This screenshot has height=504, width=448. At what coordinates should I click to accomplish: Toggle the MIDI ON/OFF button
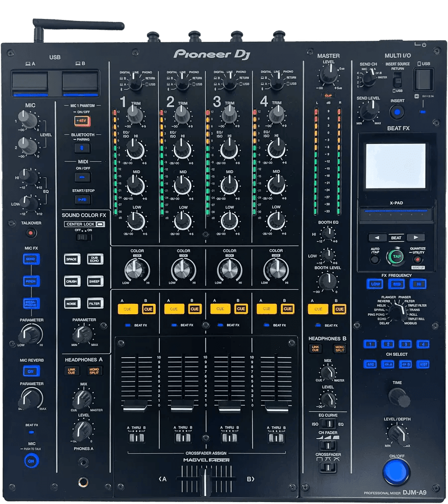pos(83,177)
